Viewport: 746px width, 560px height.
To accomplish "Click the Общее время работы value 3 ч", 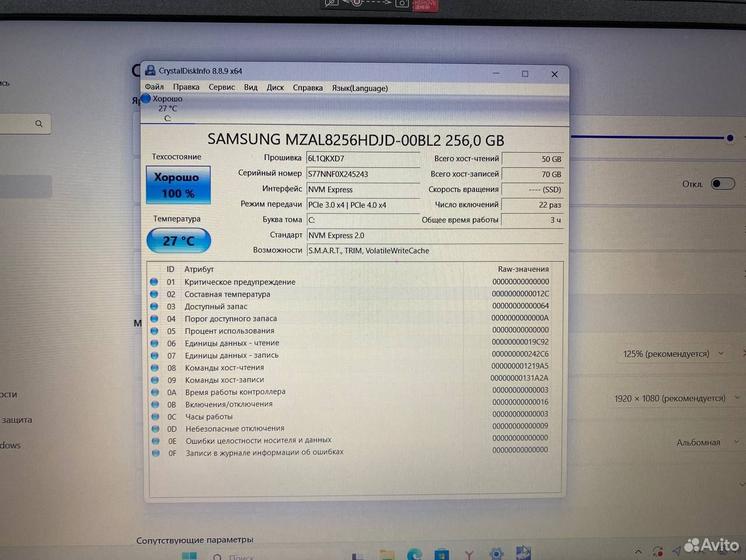I will [x=533, y=220].
